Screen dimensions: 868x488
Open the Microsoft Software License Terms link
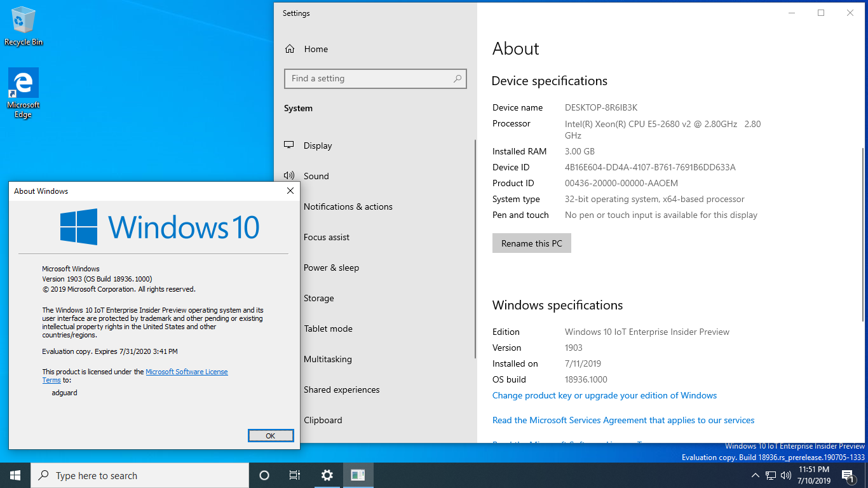pyautogui.click(x=187, y=372)
